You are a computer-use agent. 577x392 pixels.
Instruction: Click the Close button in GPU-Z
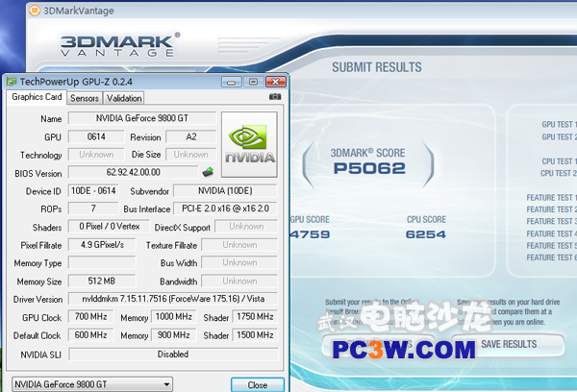tap(258, 385)
